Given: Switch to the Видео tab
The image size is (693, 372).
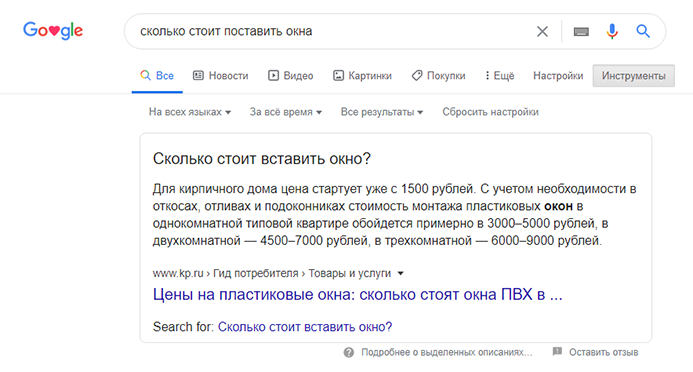Looking at the screenshot, I should 290,76.
